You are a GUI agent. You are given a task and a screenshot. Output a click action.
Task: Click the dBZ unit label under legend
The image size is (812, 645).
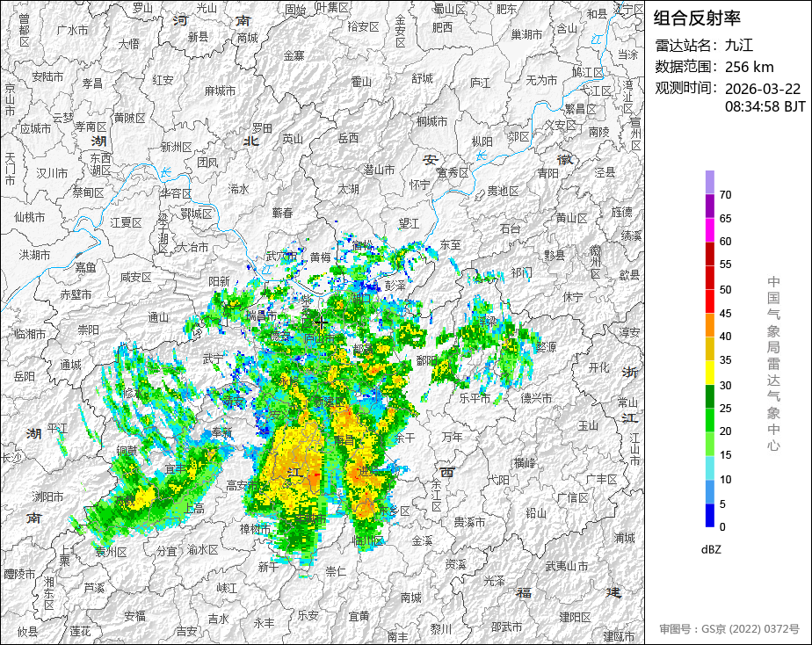711,550
